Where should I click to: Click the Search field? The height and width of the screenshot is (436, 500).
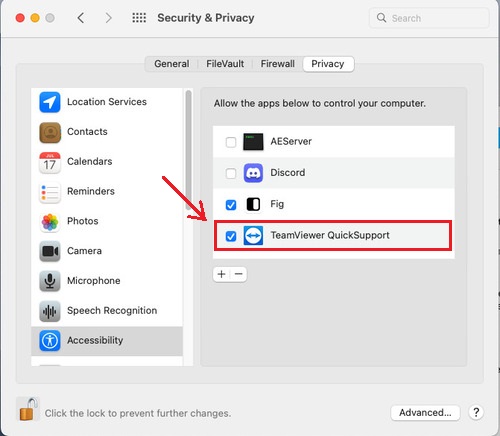point(429,18)
